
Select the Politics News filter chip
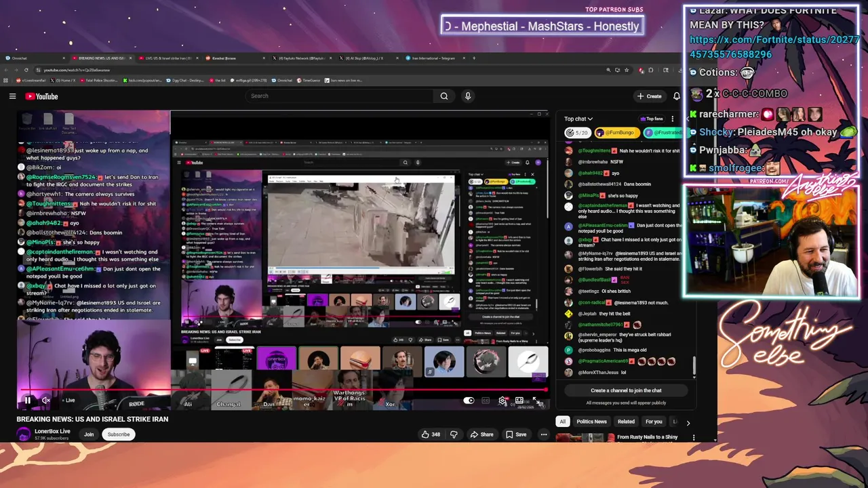click(591, 422)
